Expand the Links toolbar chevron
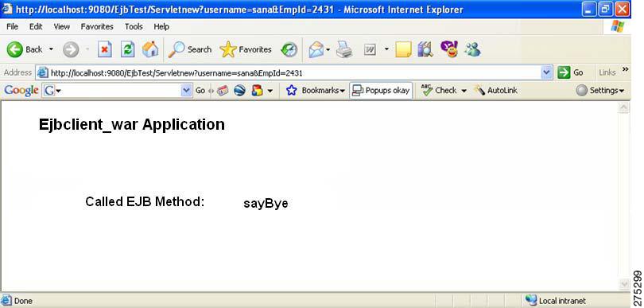 (625, 69)
